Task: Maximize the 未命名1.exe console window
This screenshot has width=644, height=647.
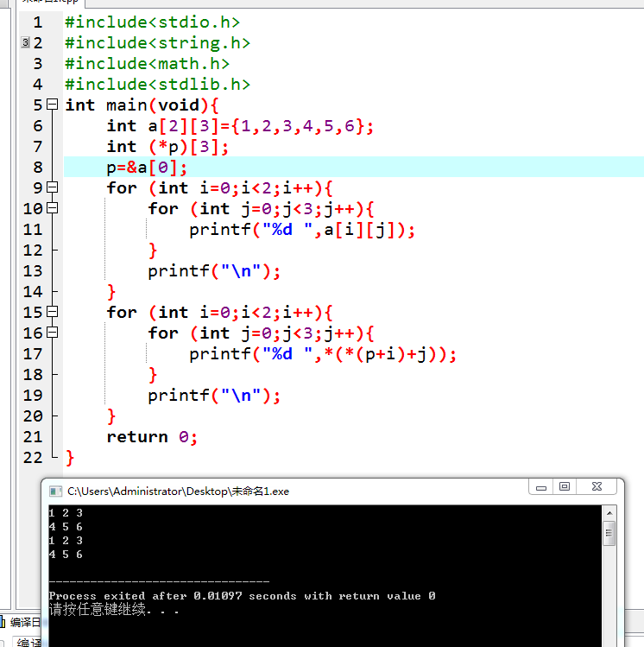Action: (565, 487)
